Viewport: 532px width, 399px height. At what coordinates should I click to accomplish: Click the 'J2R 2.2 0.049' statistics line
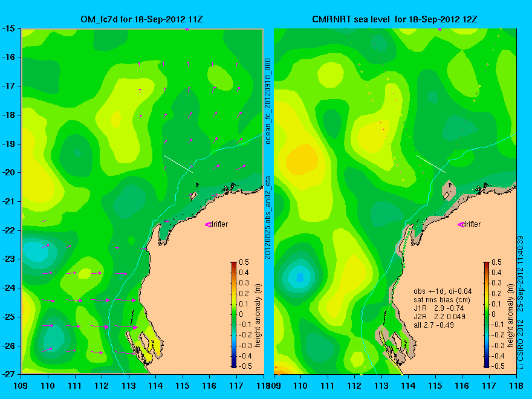tap(440, 317)
